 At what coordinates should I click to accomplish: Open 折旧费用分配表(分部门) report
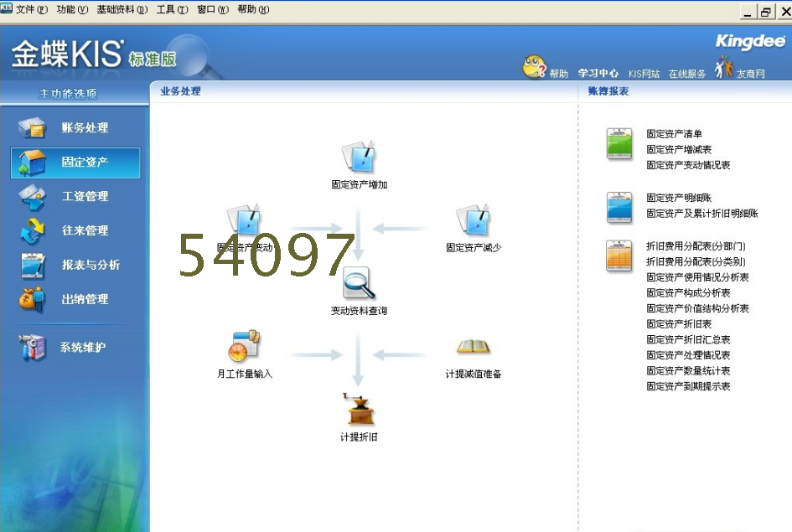point(696,246)
